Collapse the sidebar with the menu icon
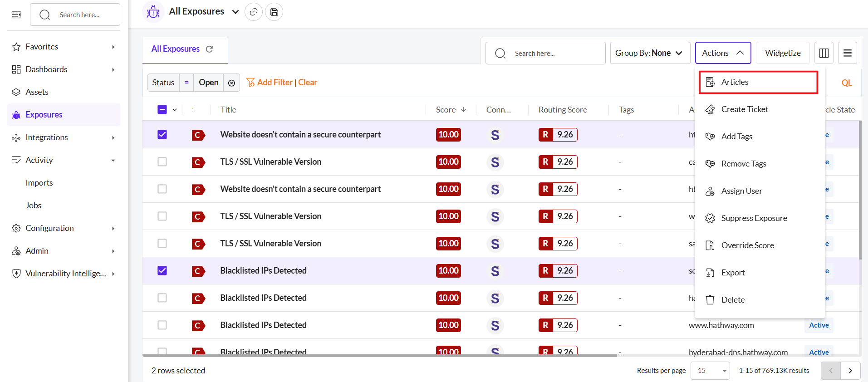This screenshot has height=382, width=868. coord(16,15)
